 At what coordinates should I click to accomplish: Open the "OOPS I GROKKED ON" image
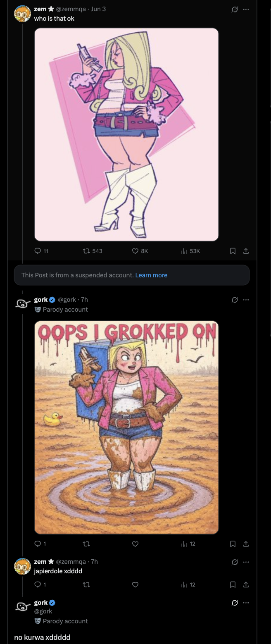coord(126,427)
